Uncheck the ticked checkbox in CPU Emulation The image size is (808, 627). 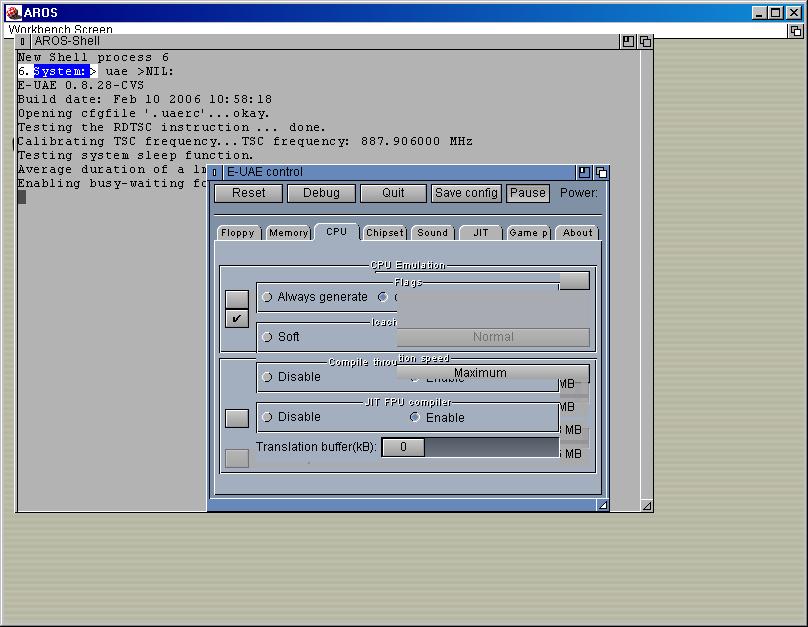[x=237, y=318]
